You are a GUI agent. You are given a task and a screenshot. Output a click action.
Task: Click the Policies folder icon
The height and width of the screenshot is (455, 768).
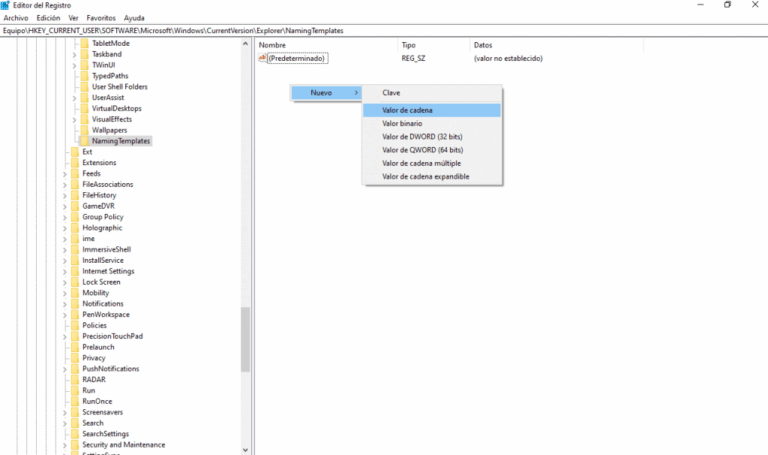tap(74, 325)
